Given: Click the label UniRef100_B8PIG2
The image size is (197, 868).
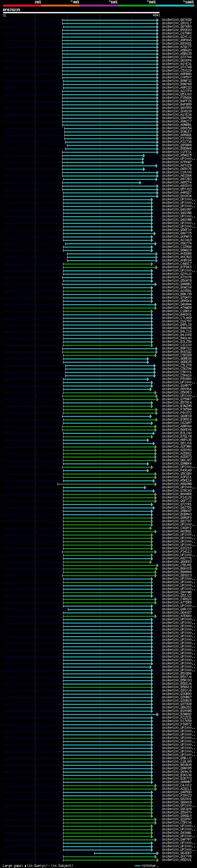Looking at the screenshot, I should click(x=177, y=349).
